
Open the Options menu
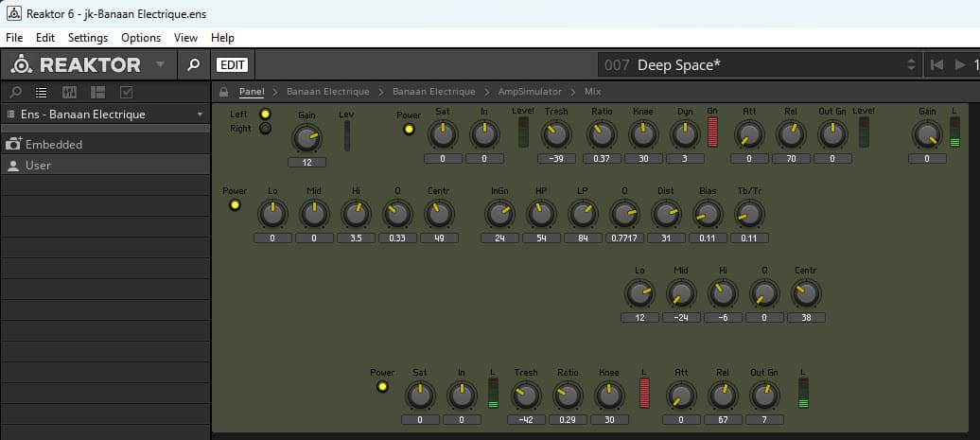pos(141,38)
